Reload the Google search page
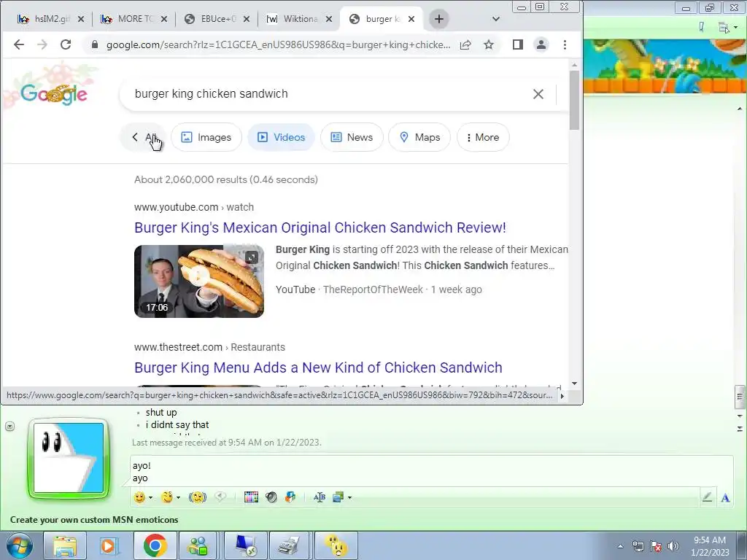This screenshot has width=747, height=560. [66, 44]
